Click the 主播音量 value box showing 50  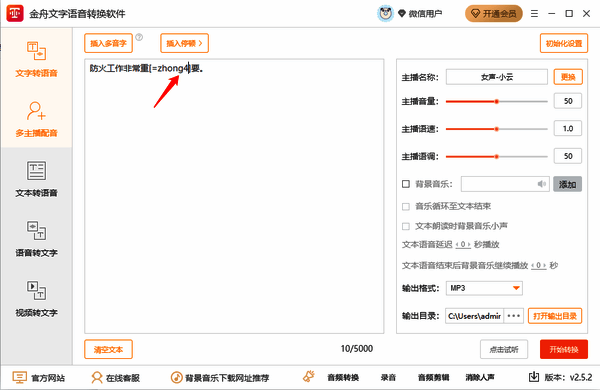(x=568, y=101)
